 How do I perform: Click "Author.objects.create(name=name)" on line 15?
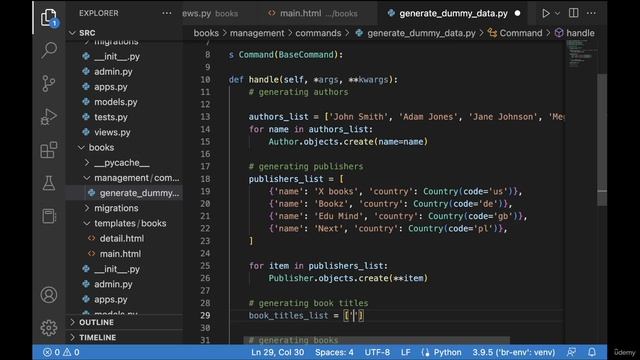(x=348, y=142)
